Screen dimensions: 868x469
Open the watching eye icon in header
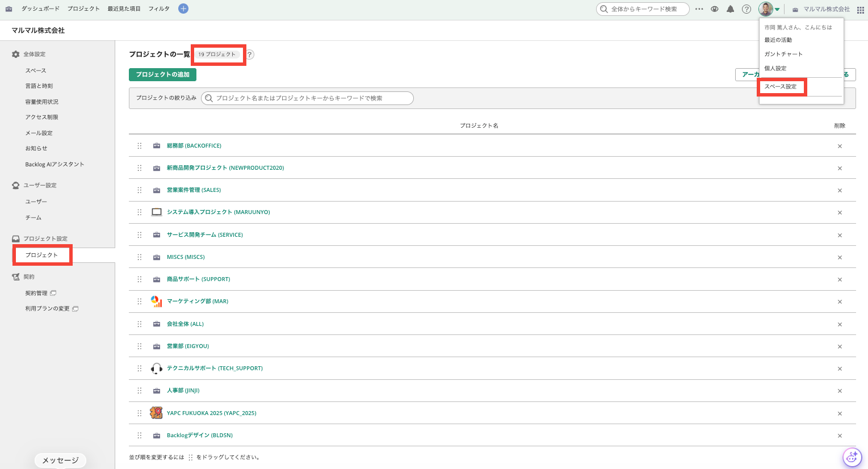715,9
